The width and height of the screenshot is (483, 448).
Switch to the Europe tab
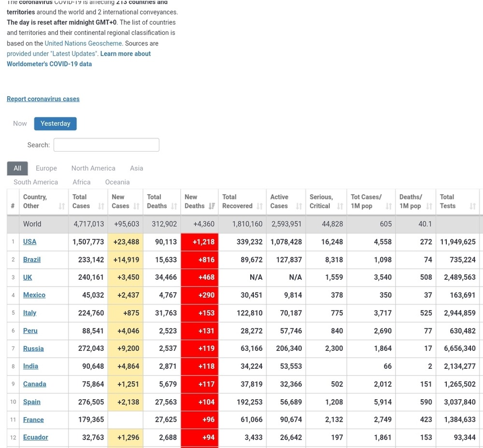pos(46,168)
